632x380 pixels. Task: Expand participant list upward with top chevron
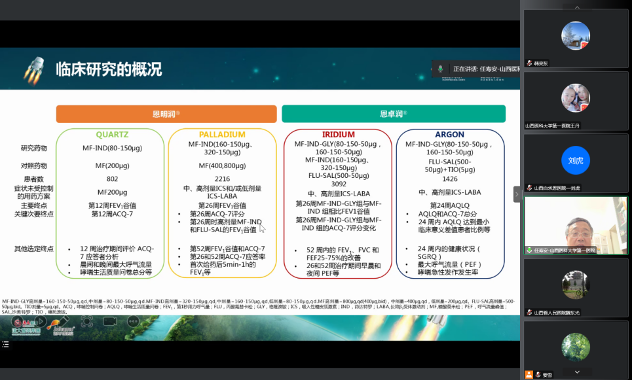click(x=577, y=7)
